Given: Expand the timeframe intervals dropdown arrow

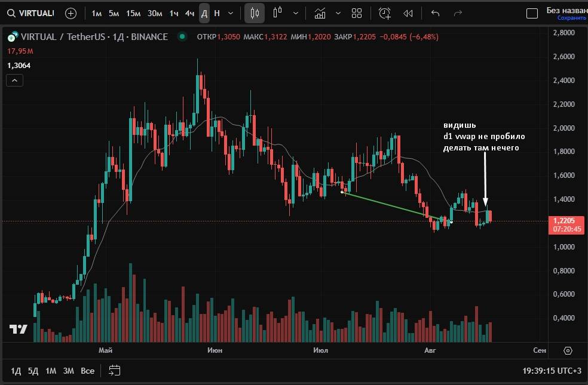Looking at the screenshot, I should point(231,13).
